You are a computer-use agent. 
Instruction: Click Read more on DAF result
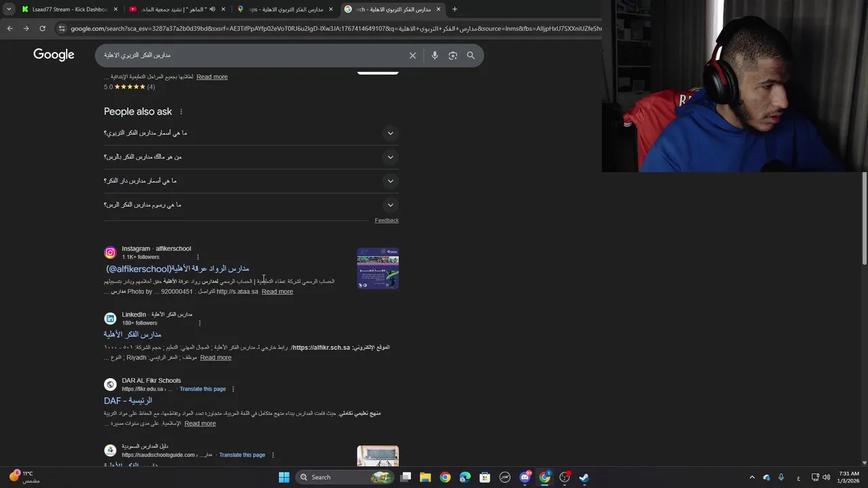point(200,424)
